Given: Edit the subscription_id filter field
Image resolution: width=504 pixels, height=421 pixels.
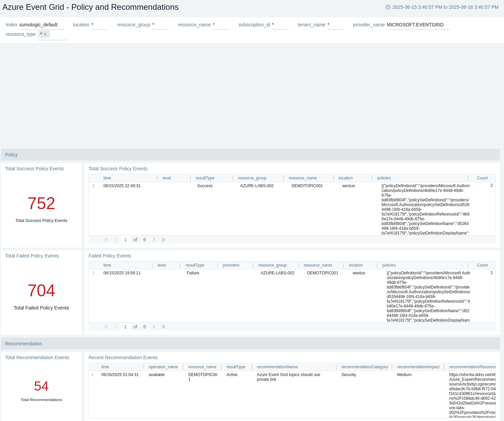Looking at the screenshot, I should click(x=281, y=25).
